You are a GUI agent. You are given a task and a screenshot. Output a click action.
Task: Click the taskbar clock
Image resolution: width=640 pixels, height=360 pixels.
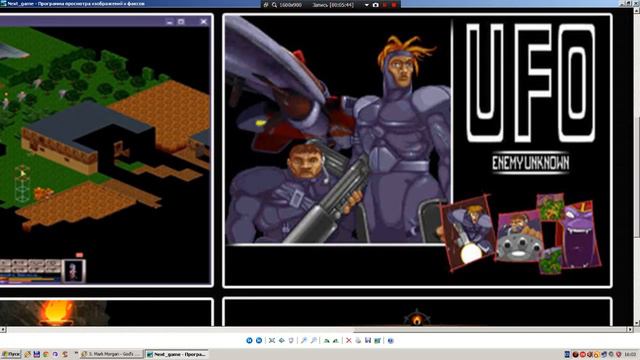click(x=631, y=354)
